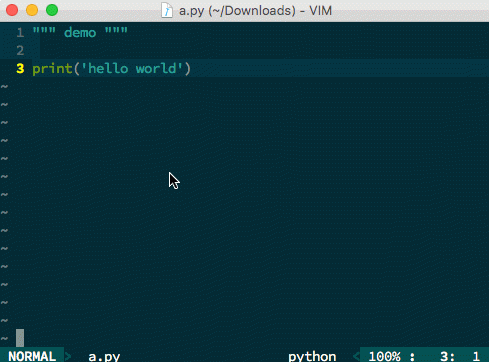489x362 pixels.
Task: Click the python filetype label in statusline
Action: tap(312, 357)
